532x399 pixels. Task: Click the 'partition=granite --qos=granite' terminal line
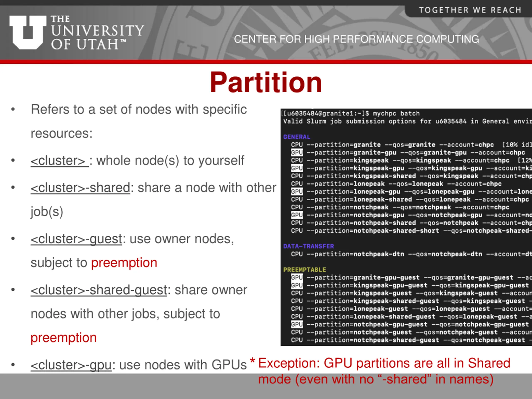coord(411,145)
